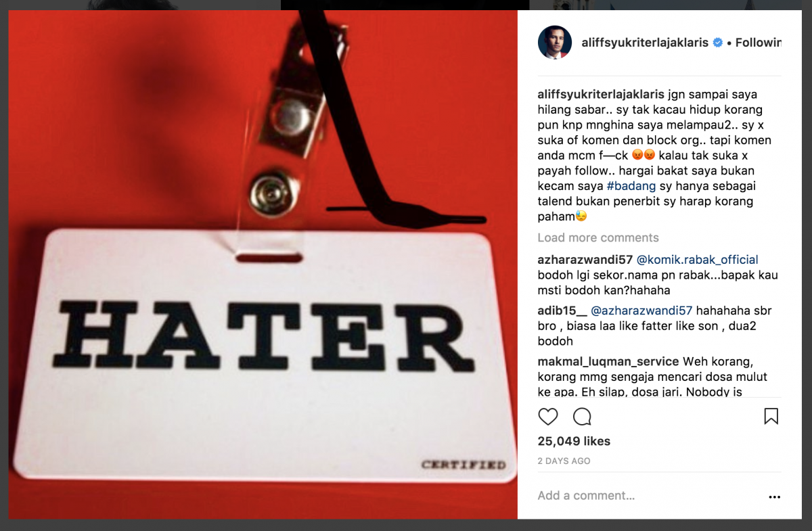Open makmal_luqman_service commenter profile
This screenshot has height=531, width=812.
[608, 361]
